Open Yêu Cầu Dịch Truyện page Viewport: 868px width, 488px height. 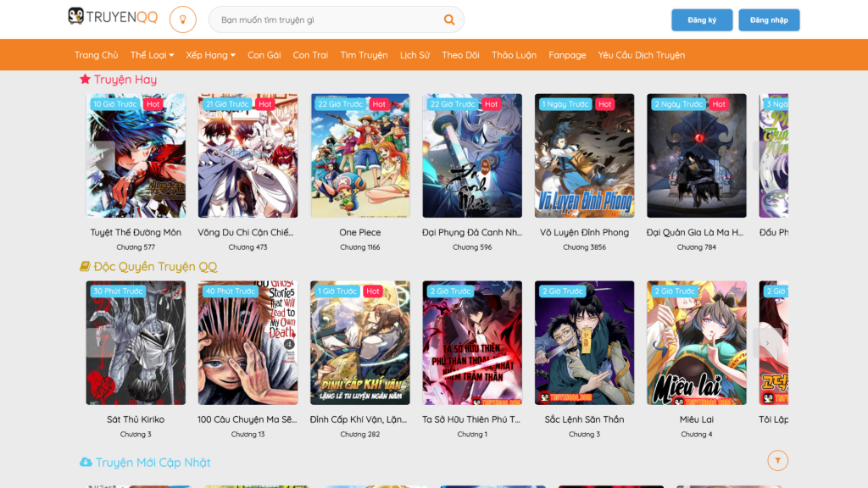(x=641, y=55)
